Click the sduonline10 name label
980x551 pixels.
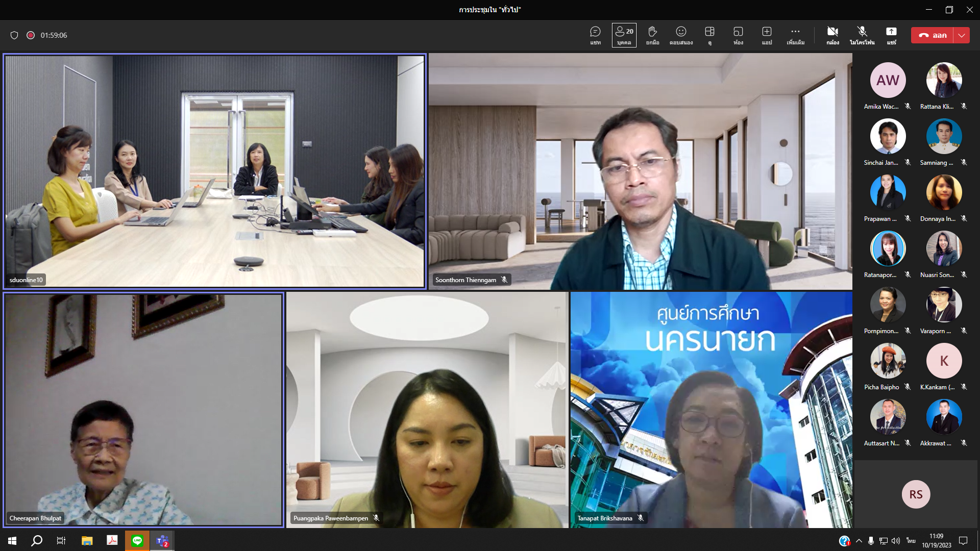pyautogui.click(x=26, y=280)
